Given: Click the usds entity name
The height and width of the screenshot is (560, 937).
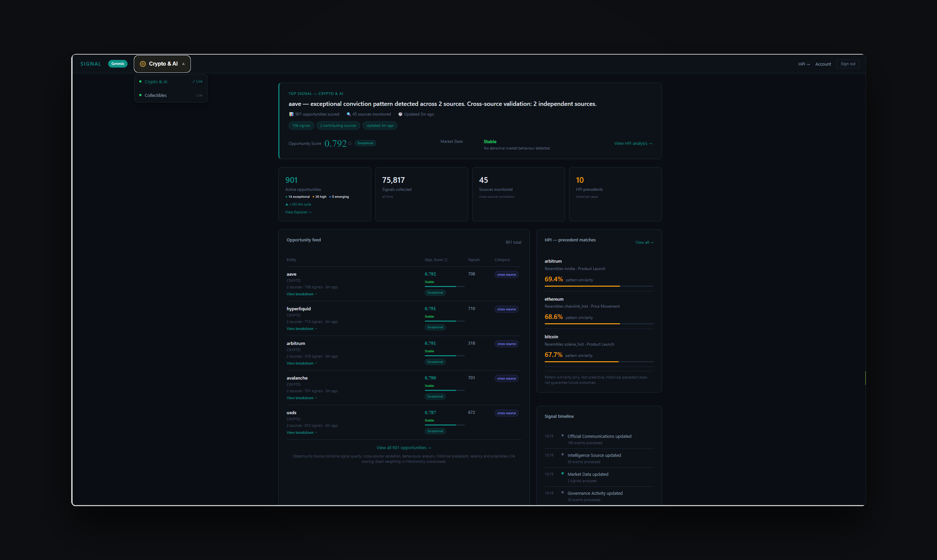Looking at the screenshot, I should click(291, 413).
